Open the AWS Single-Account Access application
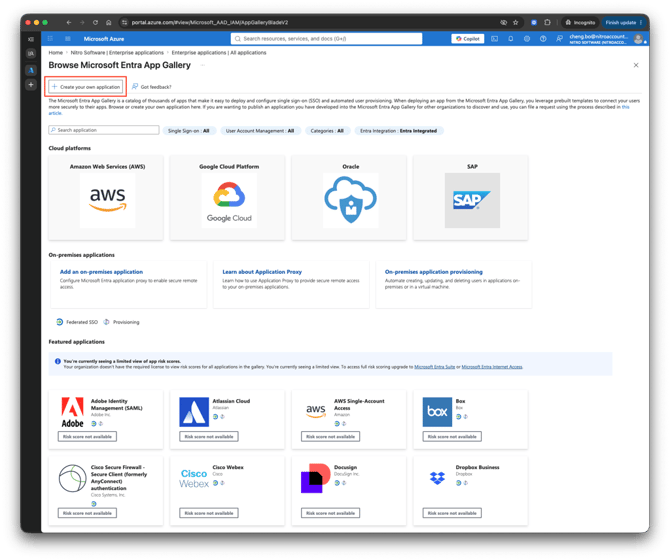The width and height of the screenshot is (670, 560). (x=349, y=419)
